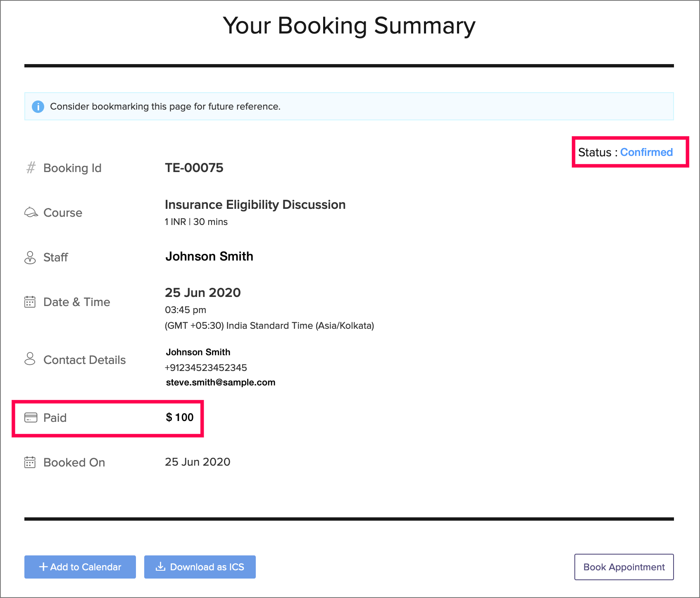
Task: Click the paid amount $ 100
Action: pos(180,417)
